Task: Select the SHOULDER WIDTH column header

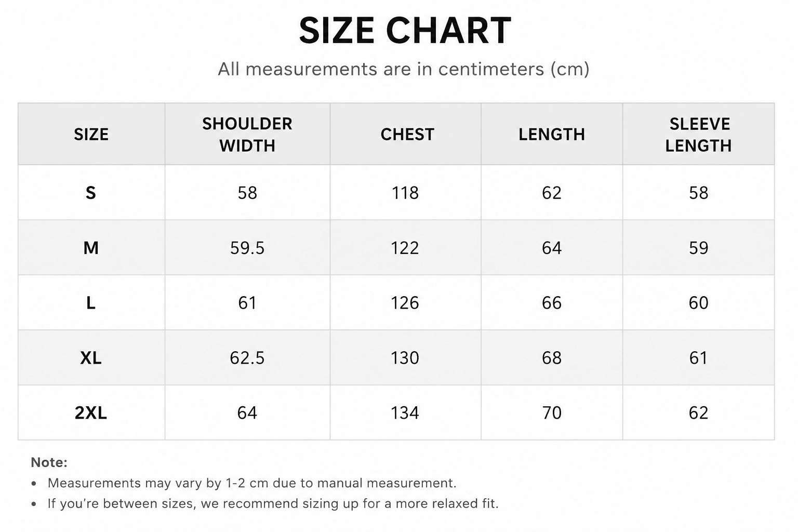Action: coord(247,135)
